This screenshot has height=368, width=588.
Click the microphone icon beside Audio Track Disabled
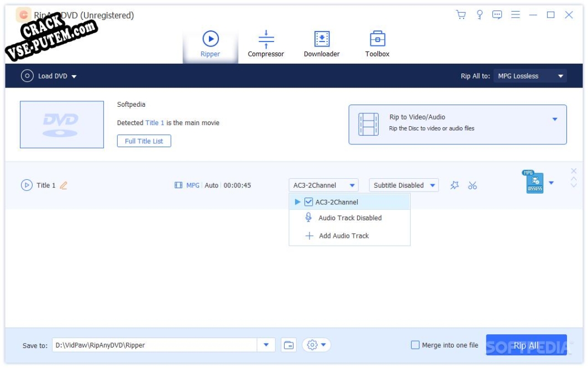(308, 217)
